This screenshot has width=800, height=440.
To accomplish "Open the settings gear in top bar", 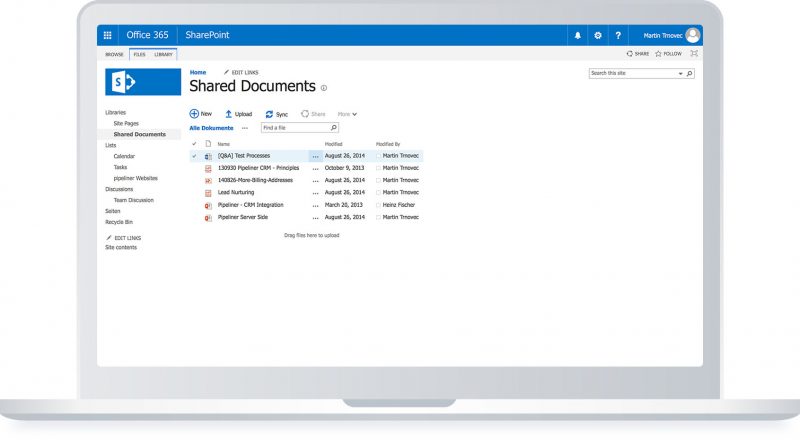I will click(598, 35).
